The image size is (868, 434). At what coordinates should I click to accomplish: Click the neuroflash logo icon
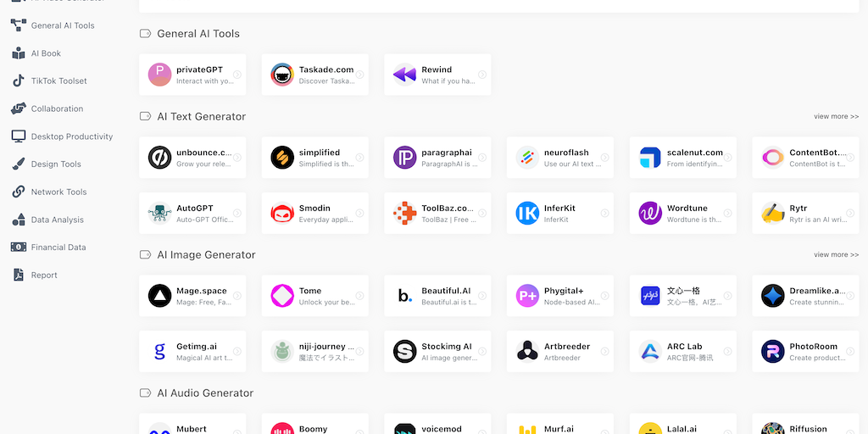(527, 158)
